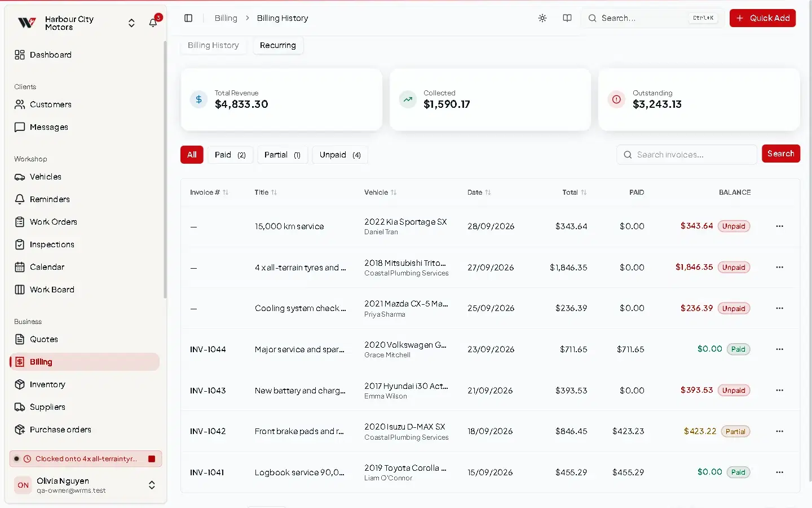The width and height of the screenshot is (812, 508).
Task: Click the Inspections icon in sidebar
Action: [x=20, y=244]
